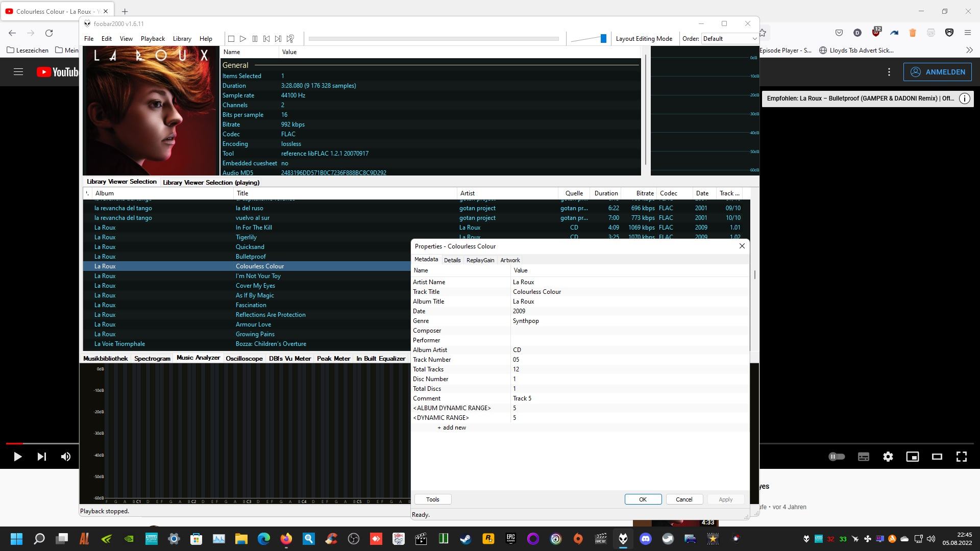The image size is (980, 551).
Task: Click the Pause button in foobar2000 toolbar
Action: click(255, 39)
